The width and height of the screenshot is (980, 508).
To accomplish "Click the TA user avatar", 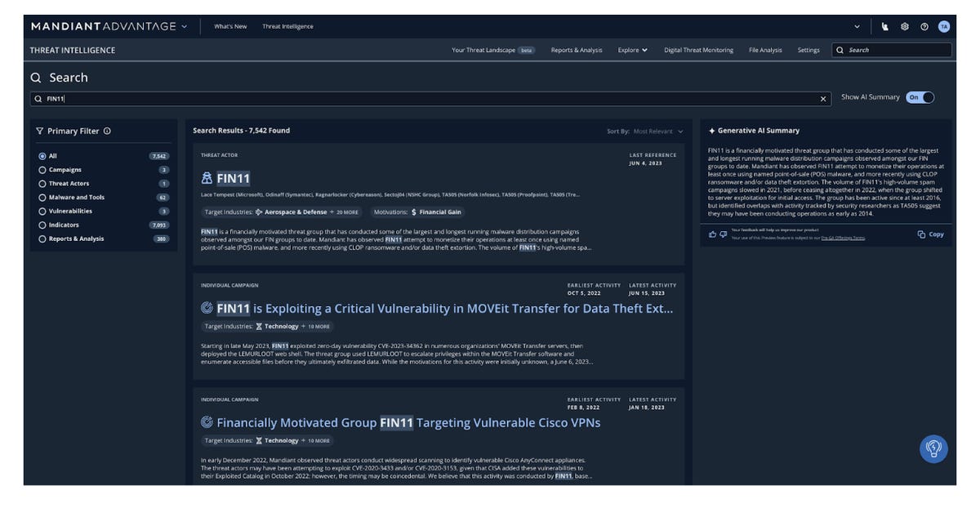I will (x=944, y=26).
